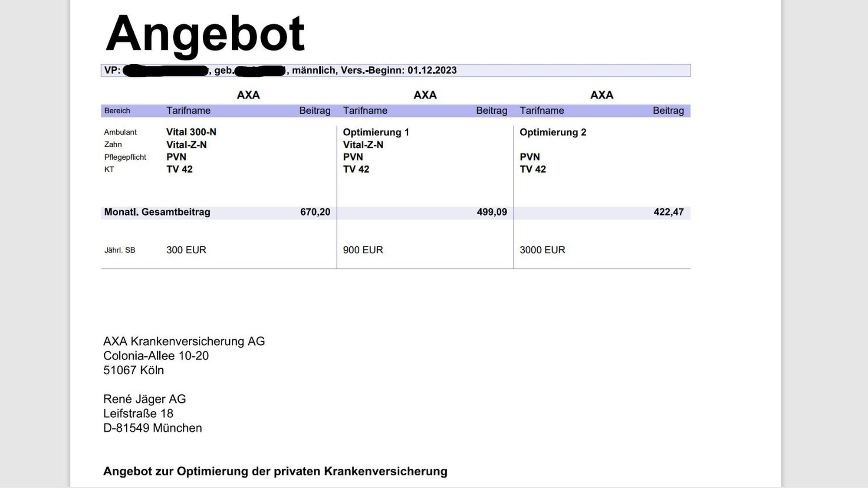The height and width of the screenshot is (488, 868).
Task: Click the '51067 Köln' address line
Action: pyautogui.click(x=134, y=370)
